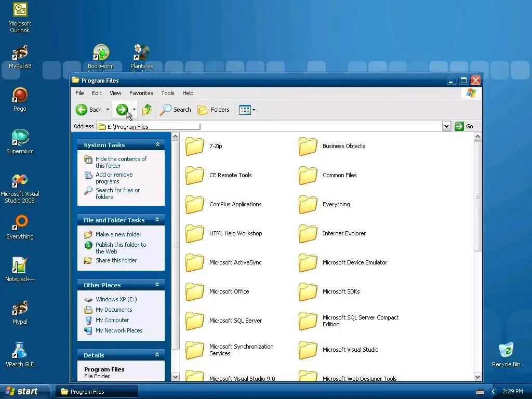Open the Forward history dropdown arrow

[135, 110]
